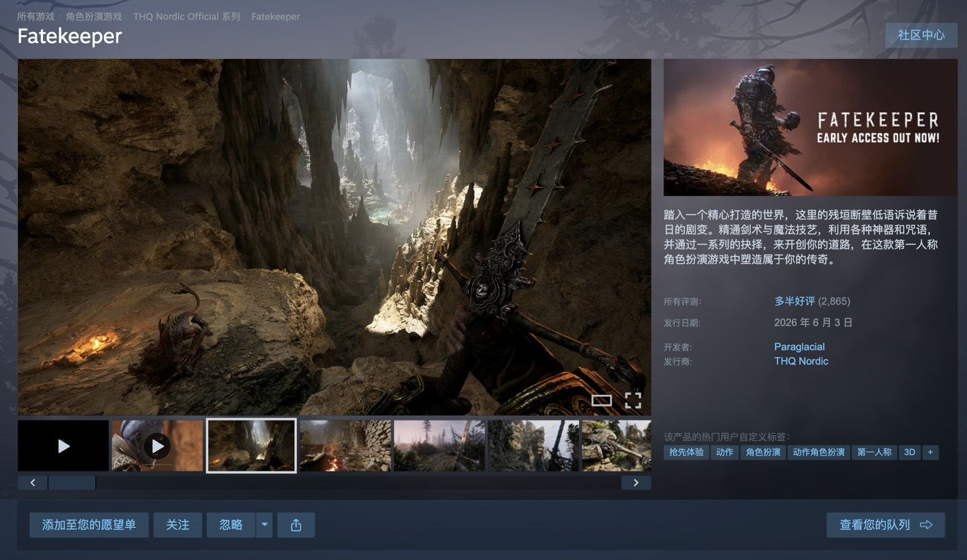Open 社区中心 community hub
967x560 pixels.
921,35
